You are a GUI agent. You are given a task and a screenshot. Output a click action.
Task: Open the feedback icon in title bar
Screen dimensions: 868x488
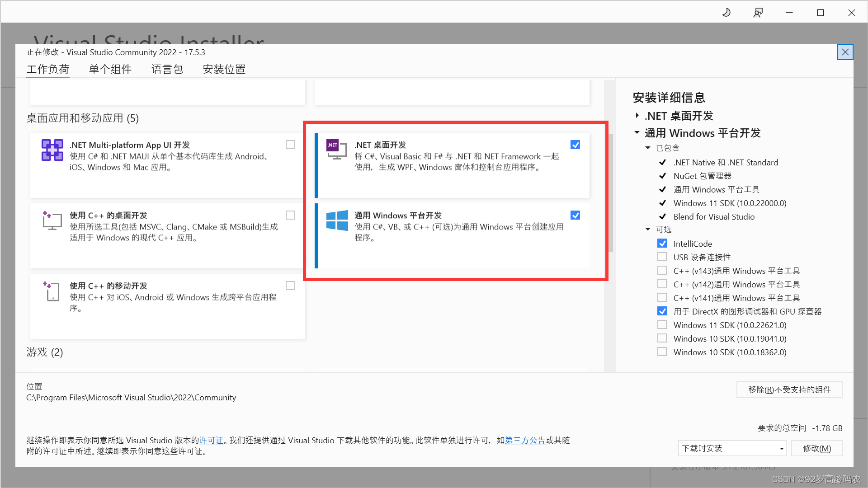tap(758, 13)
